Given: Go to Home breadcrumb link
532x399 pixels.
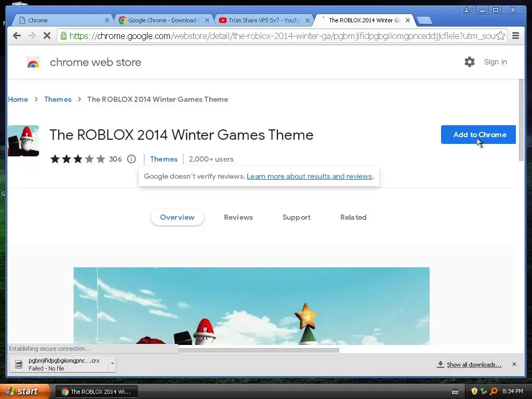Looking at the screenshot, I should (18, 99).
